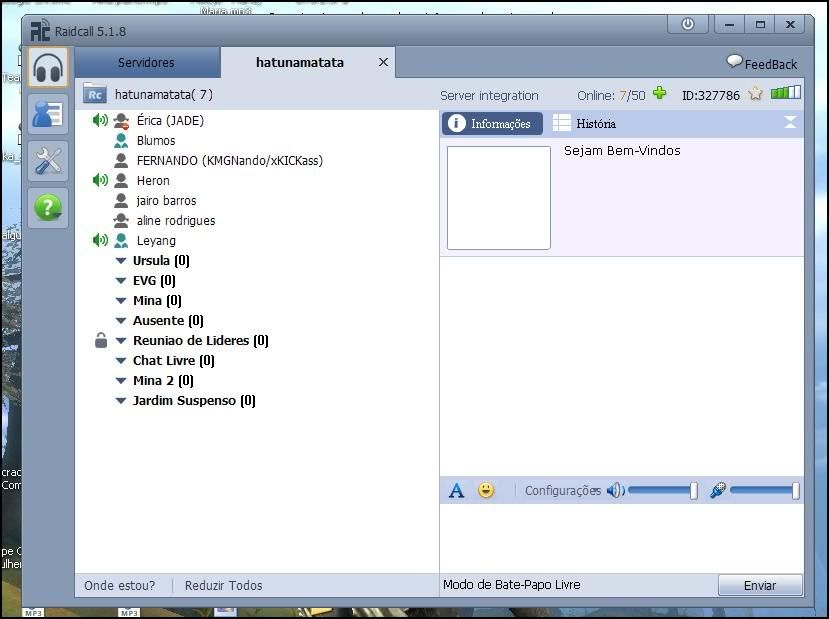Expand the Mina 2 channel arrow

tap(121, 381)
